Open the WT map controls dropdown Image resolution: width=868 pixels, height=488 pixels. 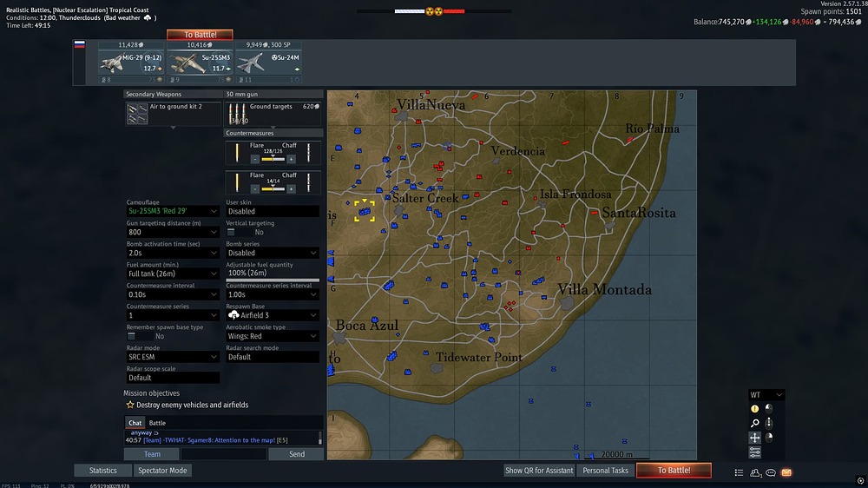766,395
